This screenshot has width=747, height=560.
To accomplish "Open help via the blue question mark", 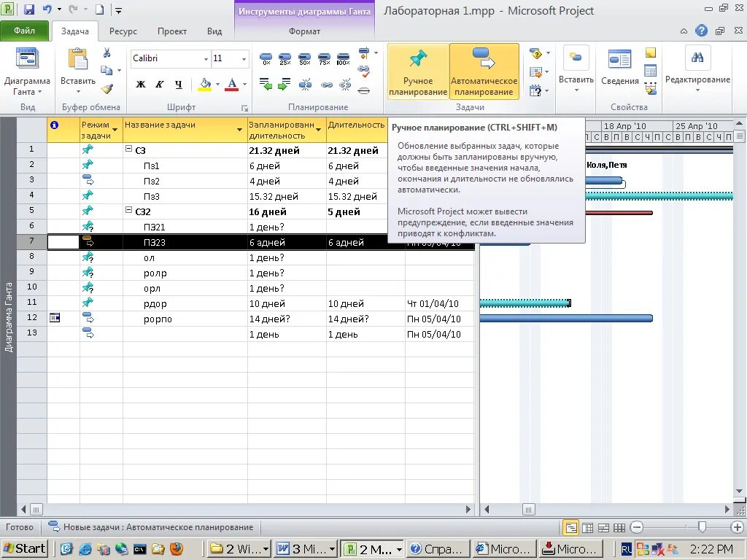I will coord(701,31).
